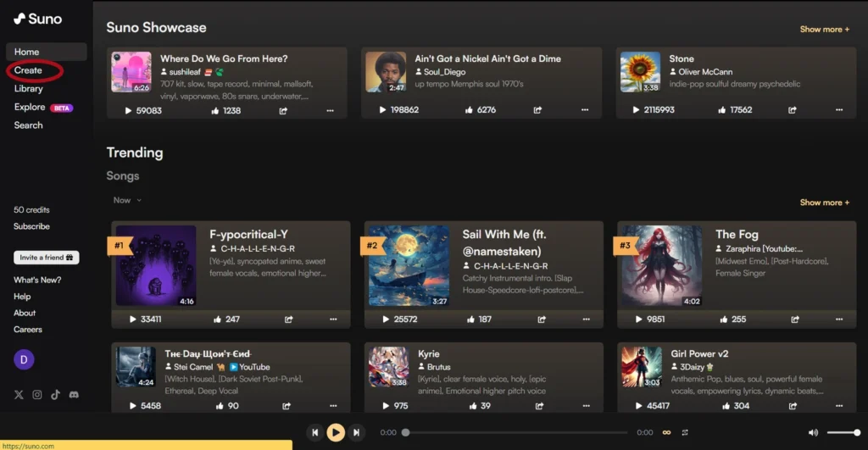This screenshot has width=868, height=450.
Task: Show more Trending songs
Action: coord(824,203)
